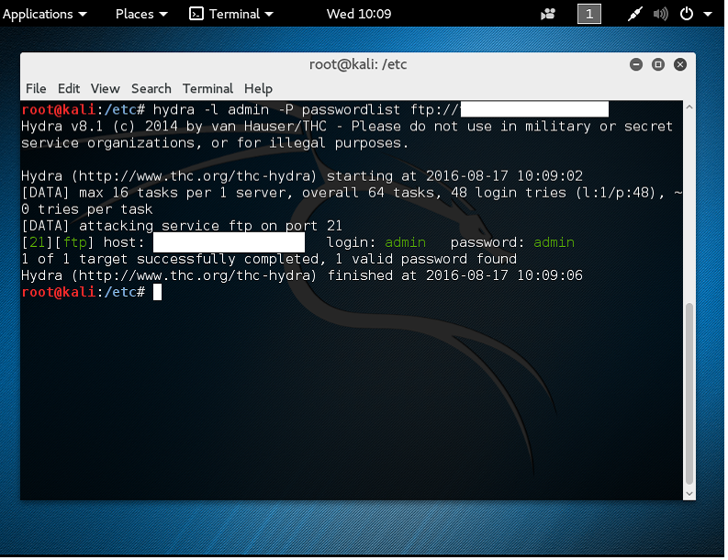Click the 'finished at 2016-08-17 10:09:06' line
728x560 pixels.
302,275
